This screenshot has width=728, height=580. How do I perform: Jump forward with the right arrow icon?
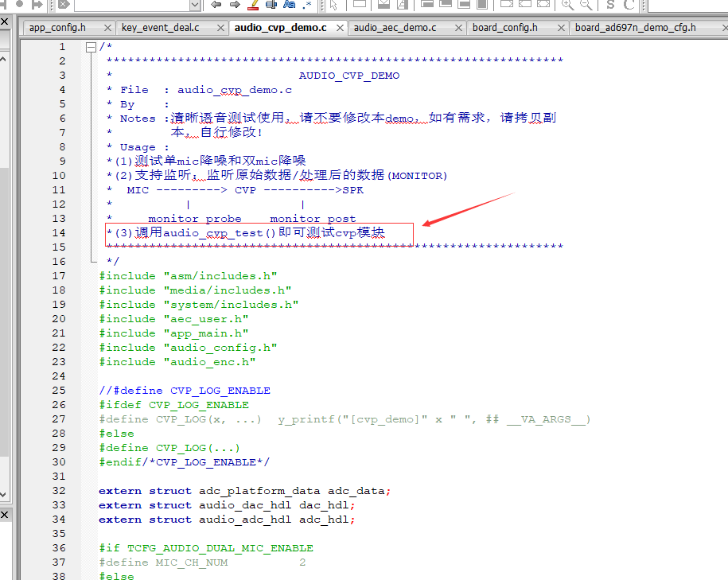[x=235, y=5]
